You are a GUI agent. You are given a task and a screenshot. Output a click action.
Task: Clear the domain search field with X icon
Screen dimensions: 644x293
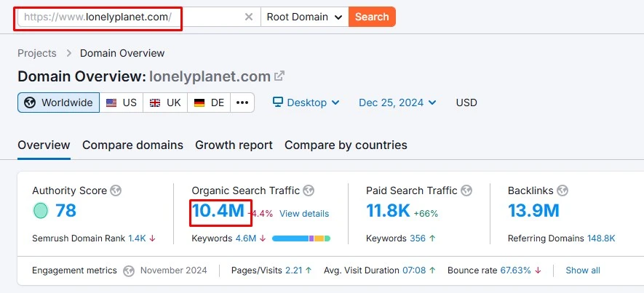[x=249, y=17]
